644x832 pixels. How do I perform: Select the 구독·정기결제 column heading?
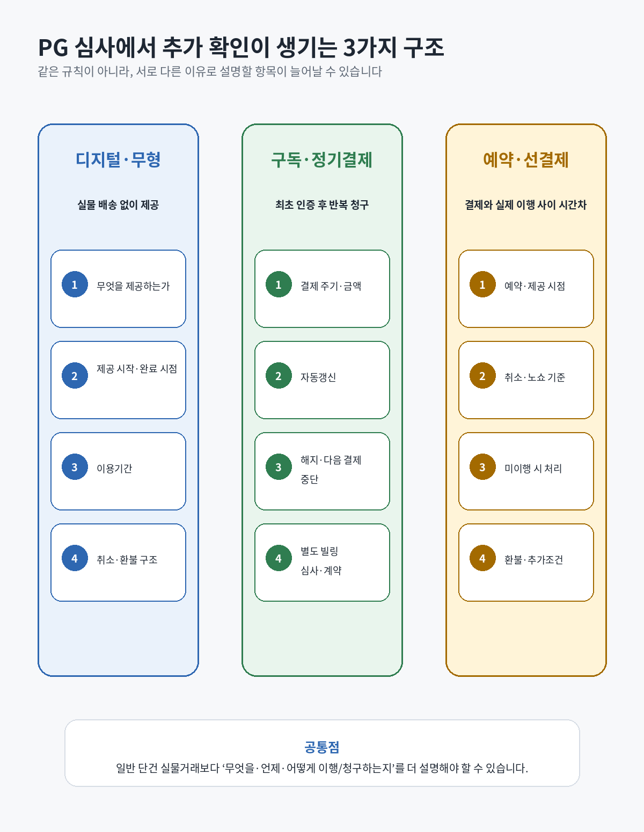point(322,159)
